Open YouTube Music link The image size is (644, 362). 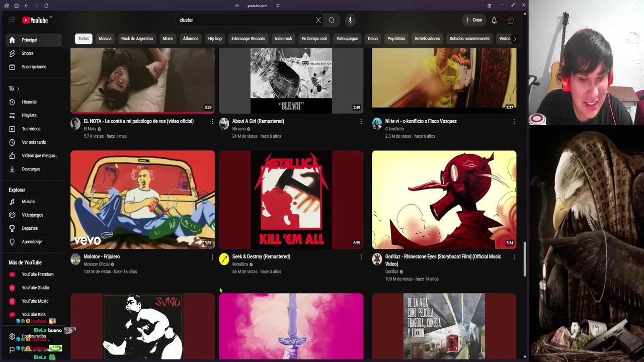coord(33,301)
